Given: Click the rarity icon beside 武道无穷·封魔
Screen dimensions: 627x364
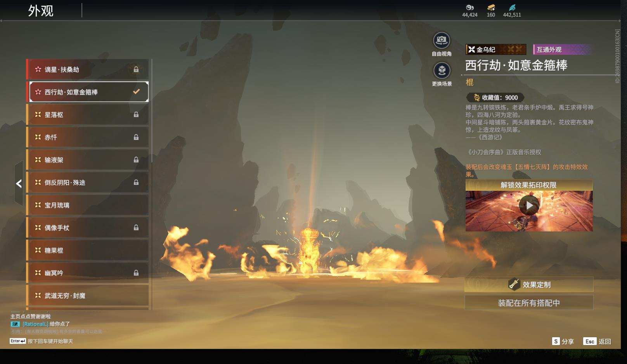Looking at the screenshot, I should click(38, 295).
